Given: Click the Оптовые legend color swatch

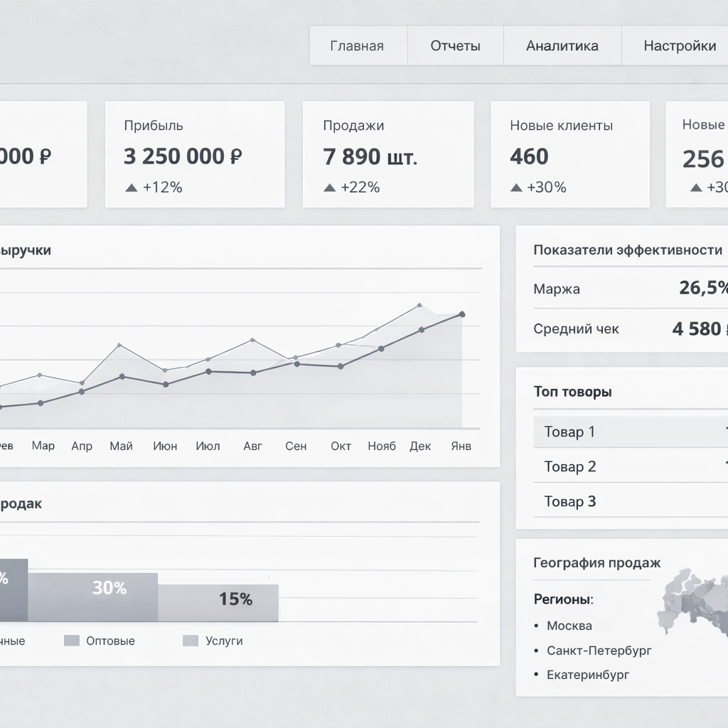Looking at the screenshot, I should click(x=72, y=641).
